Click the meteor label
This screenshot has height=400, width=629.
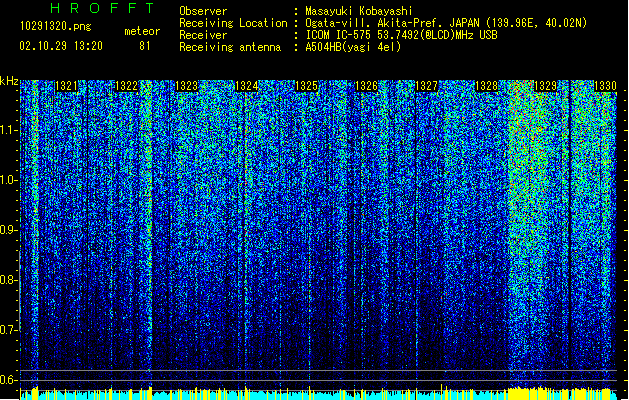tap(142, 31)
